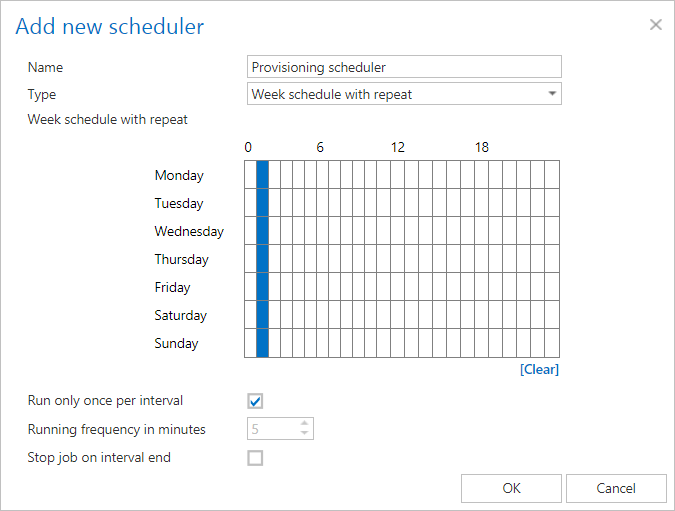
Task: Select Wednesday's hour 6 cell
Action: click(322, 230)
